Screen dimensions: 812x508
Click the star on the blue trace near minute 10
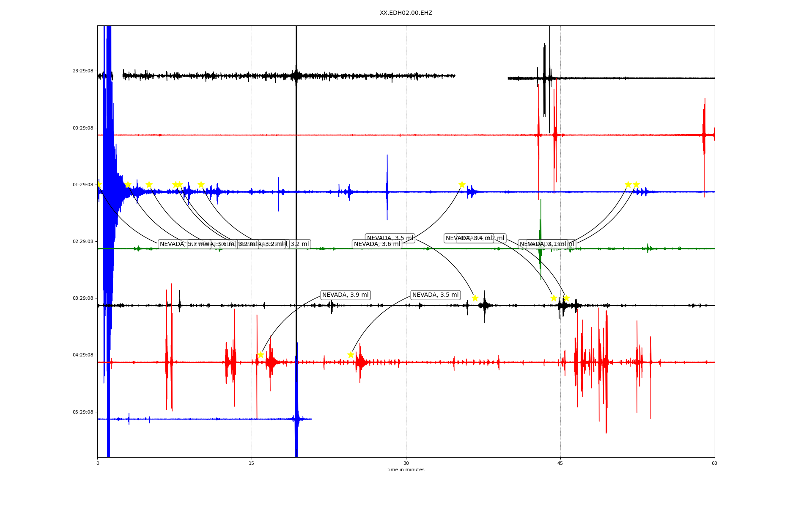click(201, 185)
